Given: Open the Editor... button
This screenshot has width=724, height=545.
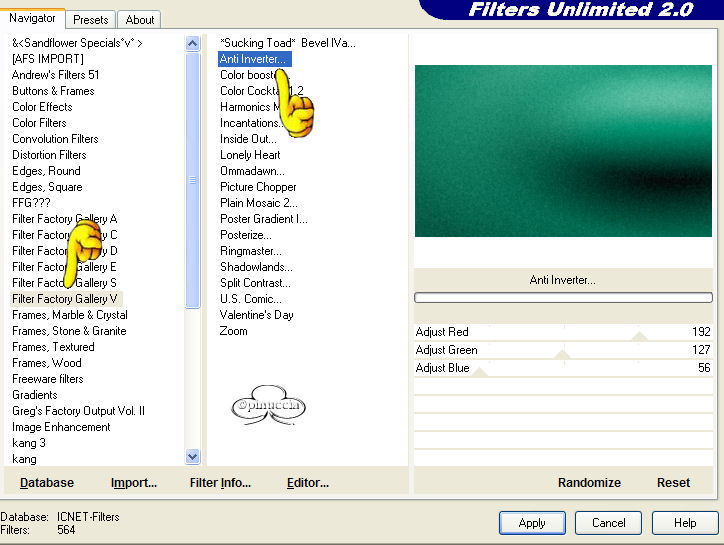Looking at the screenshot, I should tap(308, 483).
